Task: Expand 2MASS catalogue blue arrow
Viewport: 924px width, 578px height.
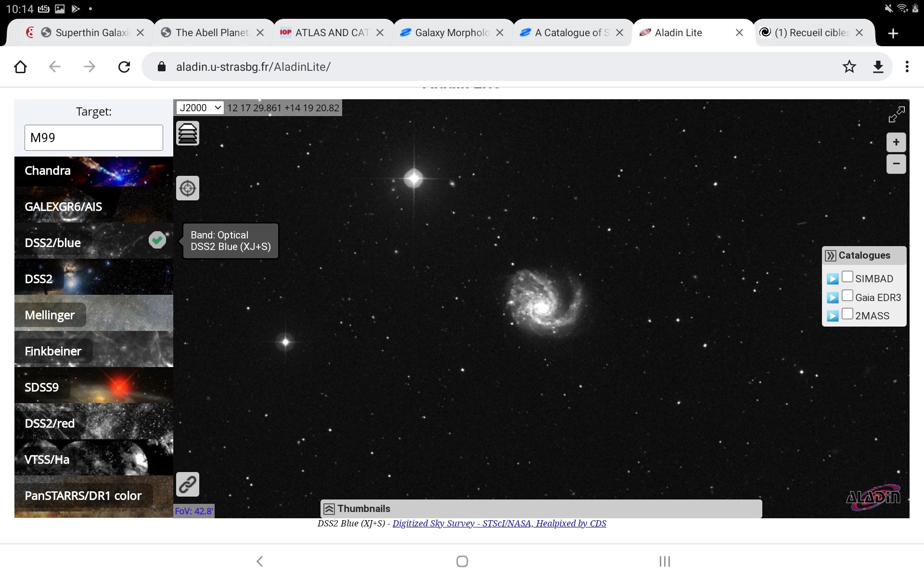Action: [x=833, y=316]
